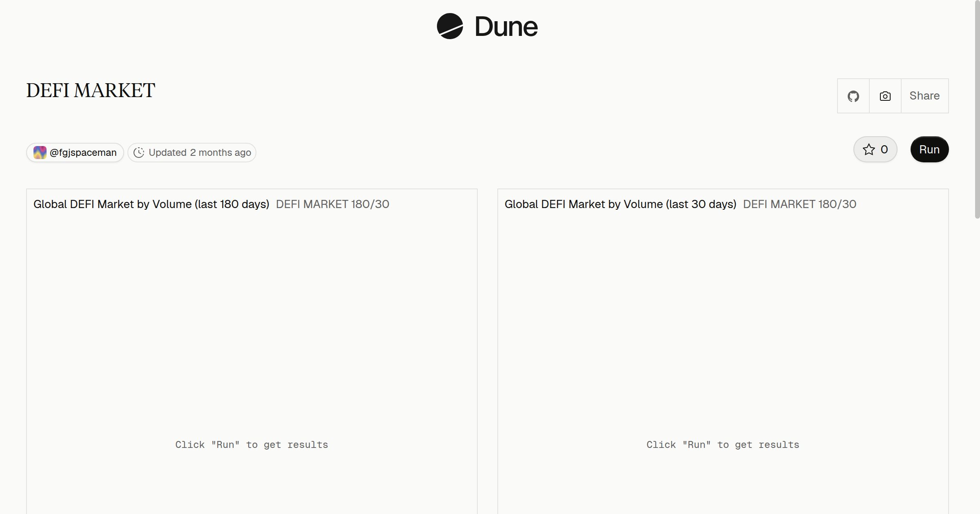Open Global DEFI Market by Volume (last 180 days)
This screenshot has height=514, width=980.
click(x=151, y=204)
